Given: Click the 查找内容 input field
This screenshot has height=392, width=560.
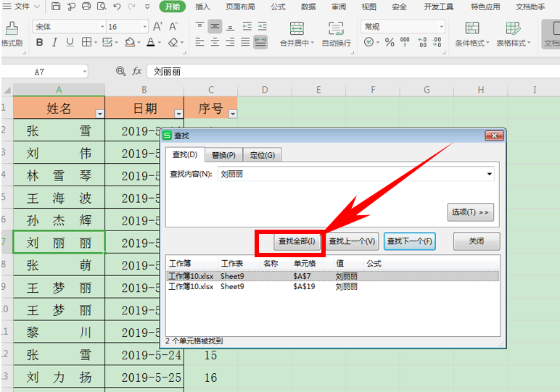Looking at the screenshot, I should 355,174.
